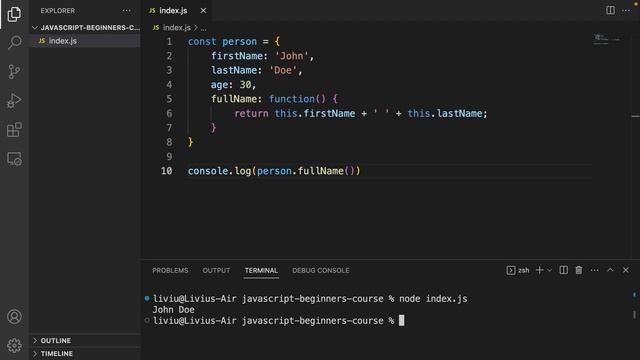
Task: Maximize the panel size
Action: tap(610, 270)
